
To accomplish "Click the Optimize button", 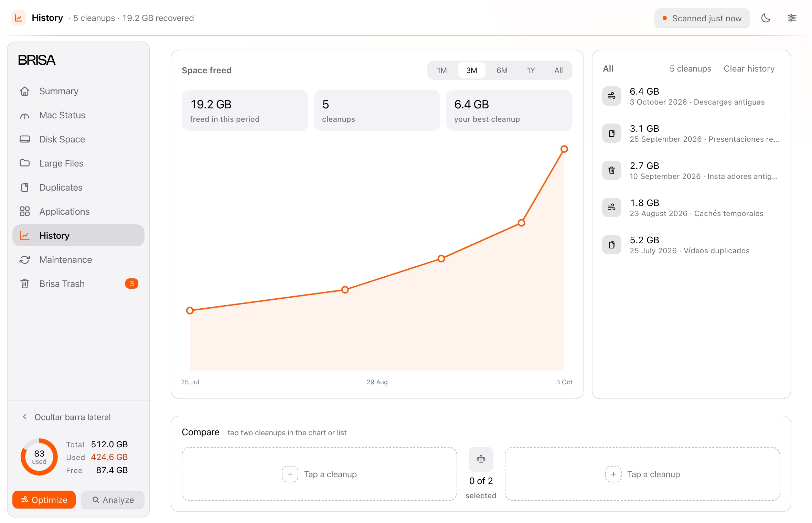I will [44, 500].
